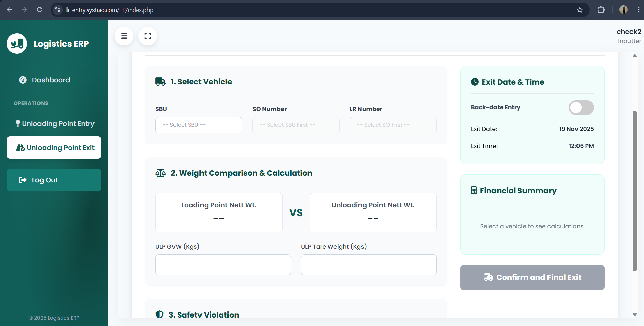Click the page vertical scrollbar thumb
The width and height of the screenshot is (644, 326).
[x=635, y=191]
